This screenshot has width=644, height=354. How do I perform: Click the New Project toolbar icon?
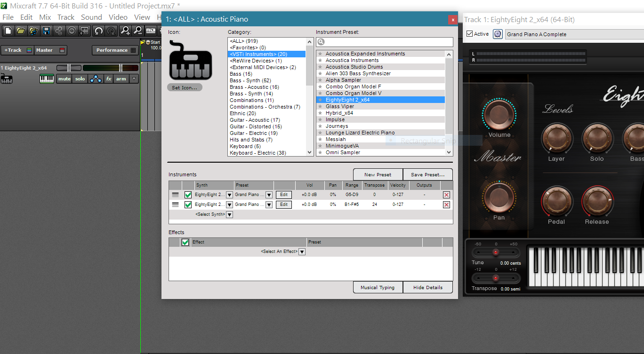coord(8,31)
